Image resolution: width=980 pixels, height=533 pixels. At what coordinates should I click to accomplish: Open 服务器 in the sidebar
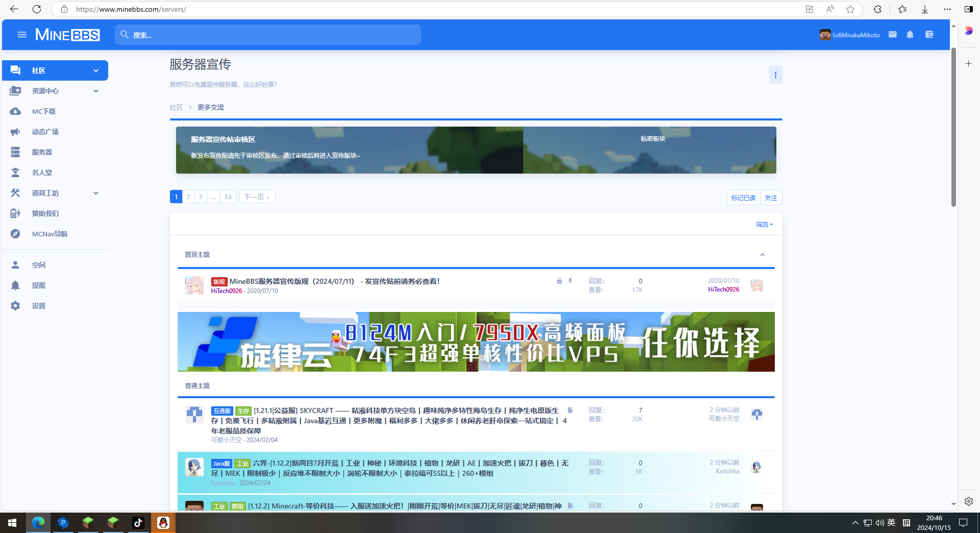[42, 152]
